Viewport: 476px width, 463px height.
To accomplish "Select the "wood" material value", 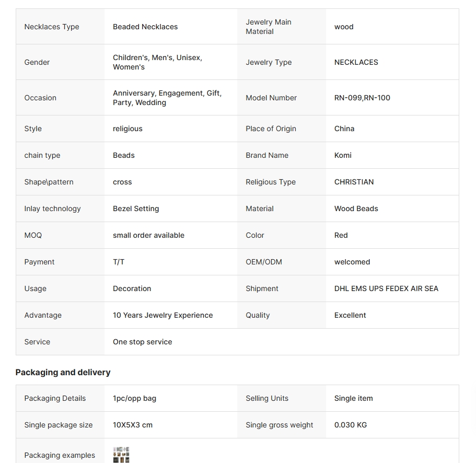I will pyautogui.click(x=344, y=27).
